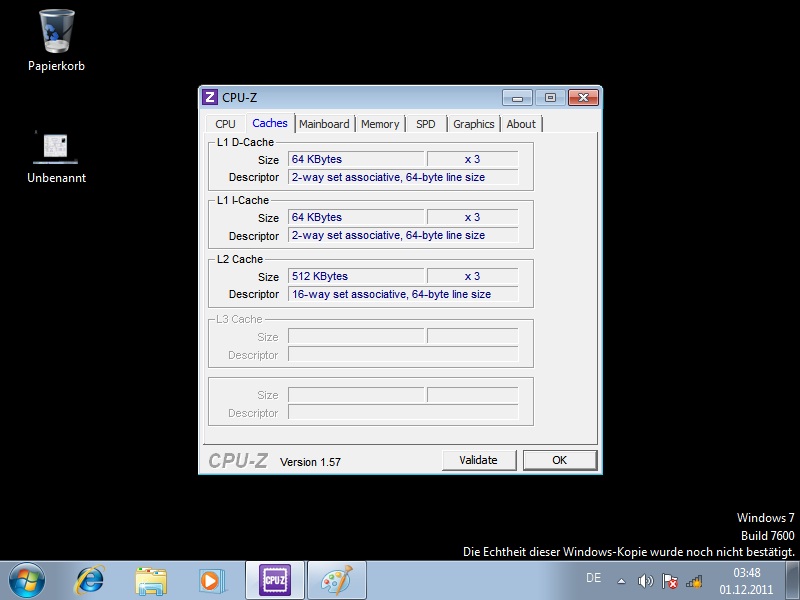Click the empty L3 Cache size field

[x=356, y=336]
